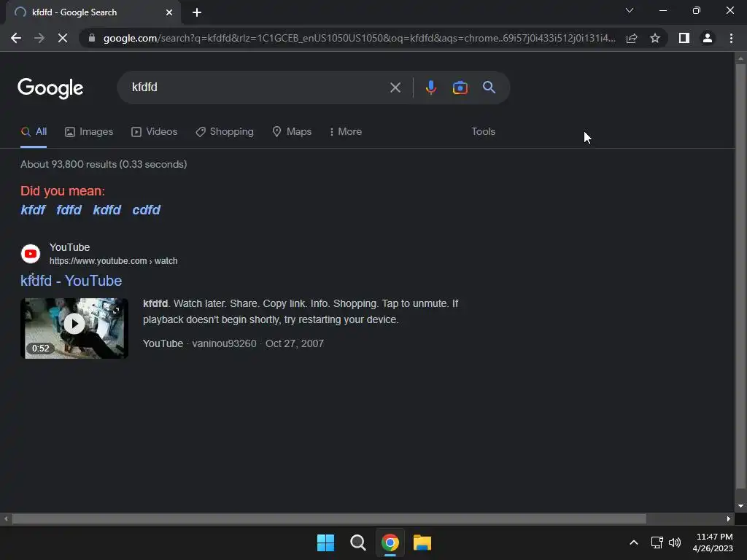
Task: Show hidden system tray icons
Action: pos(634,542)
